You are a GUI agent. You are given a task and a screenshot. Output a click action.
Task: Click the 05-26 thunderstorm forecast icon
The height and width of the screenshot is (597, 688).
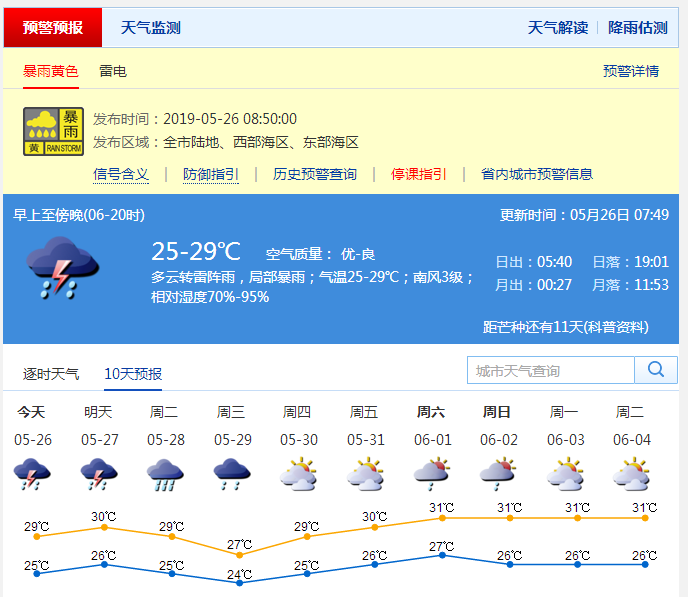click(x=33, y=473)
